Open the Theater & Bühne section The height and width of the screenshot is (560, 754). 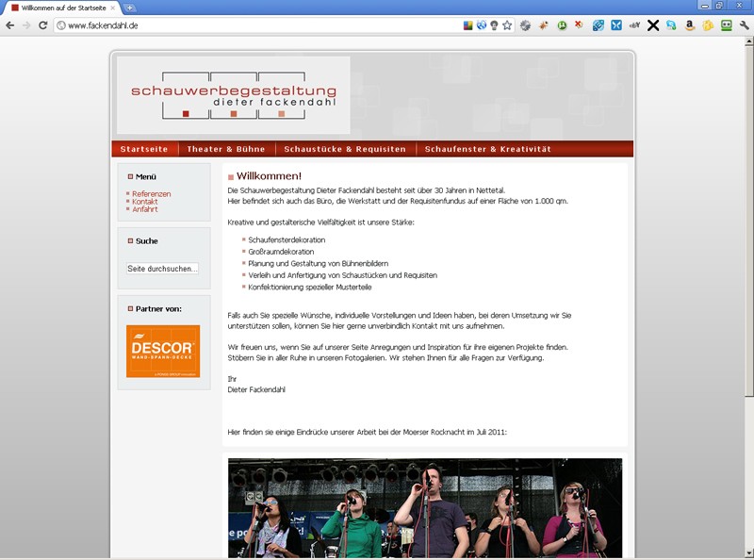[226, 149]
